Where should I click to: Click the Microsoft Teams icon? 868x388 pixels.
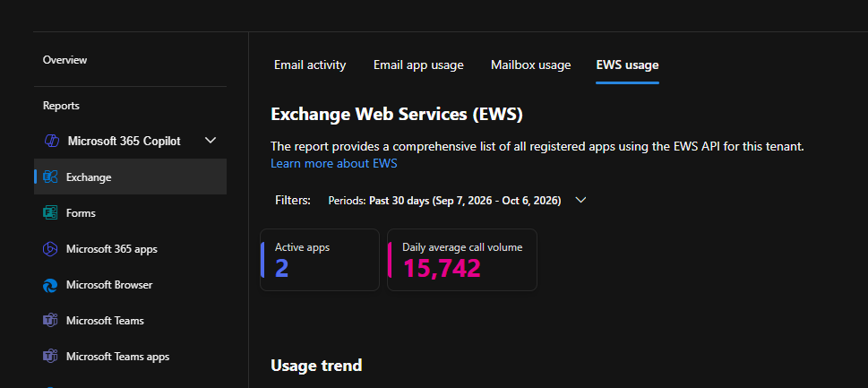(x=50, y=321)
